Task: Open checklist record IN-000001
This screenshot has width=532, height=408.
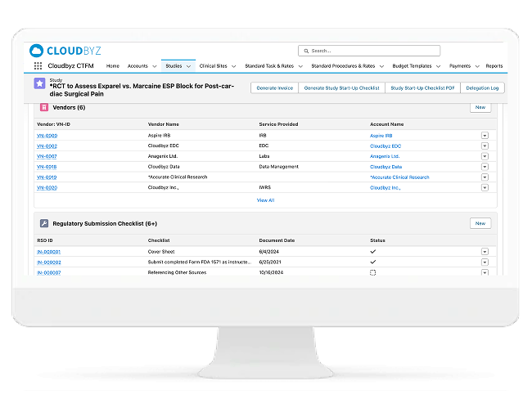Action: tap(49, 252)
